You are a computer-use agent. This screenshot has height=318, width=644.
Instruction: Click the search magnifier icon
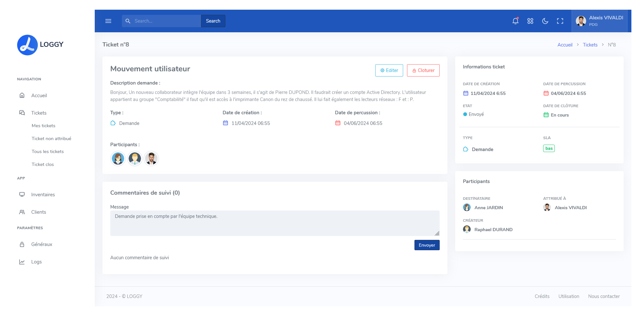[x=128, y=21]
